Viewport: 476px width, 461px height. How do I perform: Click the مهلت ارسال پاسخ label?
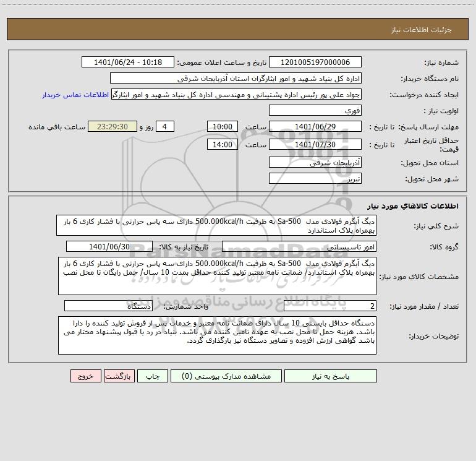click(x=428, y=127)
